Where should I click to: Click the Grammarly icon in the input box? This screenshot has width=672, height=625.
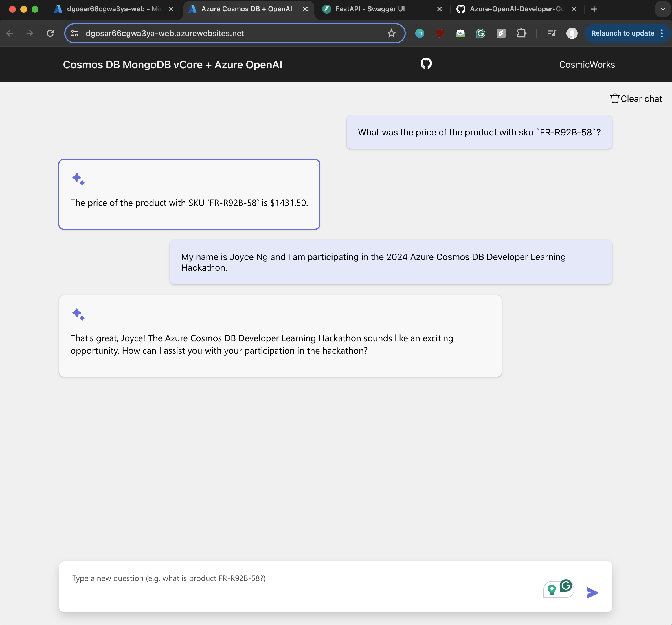(566, 586)
